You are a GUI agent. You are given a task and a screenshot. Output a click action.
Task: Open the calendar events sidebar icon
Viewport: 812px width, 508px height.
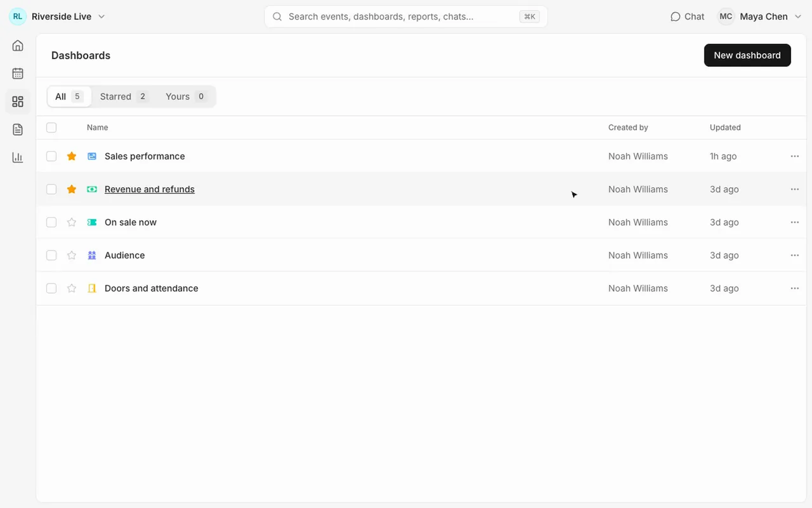[18, 74]
